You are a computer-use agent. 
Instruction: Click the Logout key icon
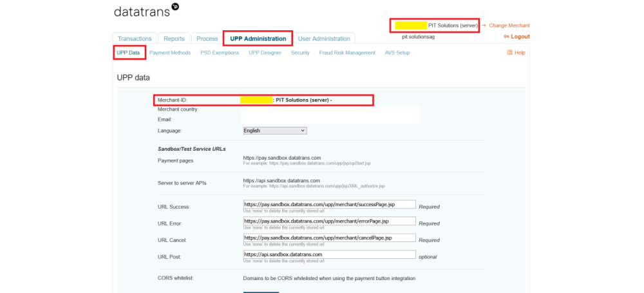click(x=506, y=37)
